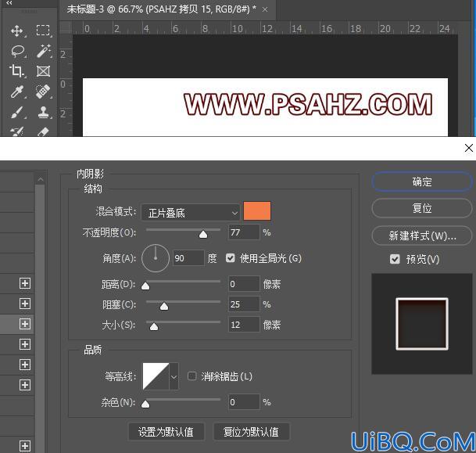
Task: Enable 消除锯齿(L) checkbox
Action: [191, 376]
